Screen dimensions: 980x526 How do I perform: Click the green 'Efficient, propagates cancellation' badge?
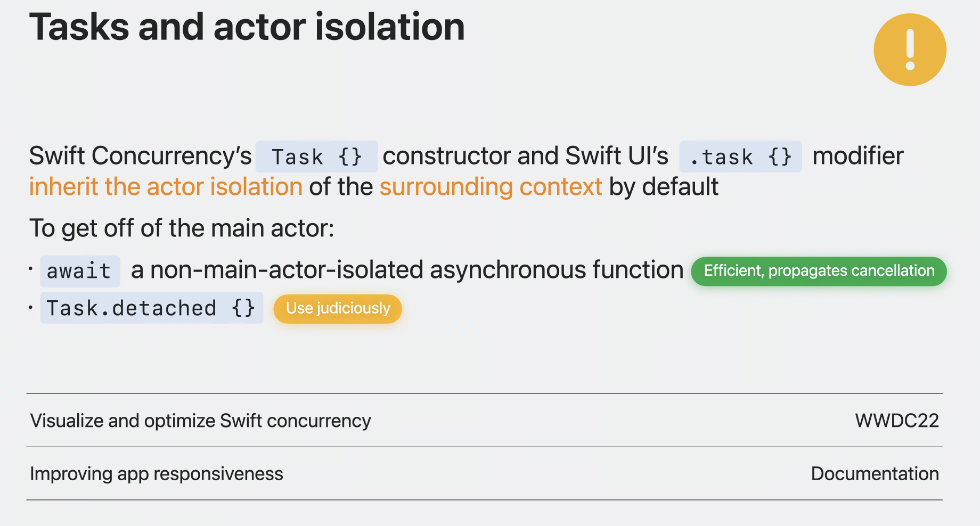(819, 271)
